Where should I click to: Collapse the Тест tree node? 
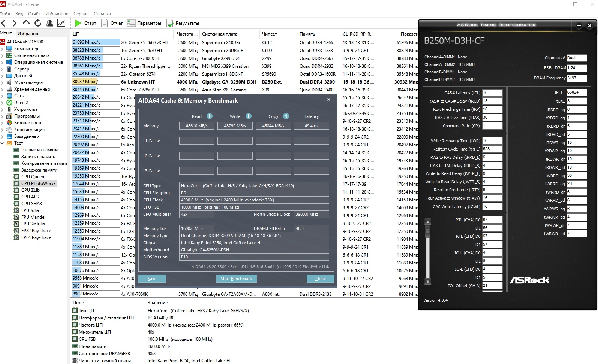point(2,143)
